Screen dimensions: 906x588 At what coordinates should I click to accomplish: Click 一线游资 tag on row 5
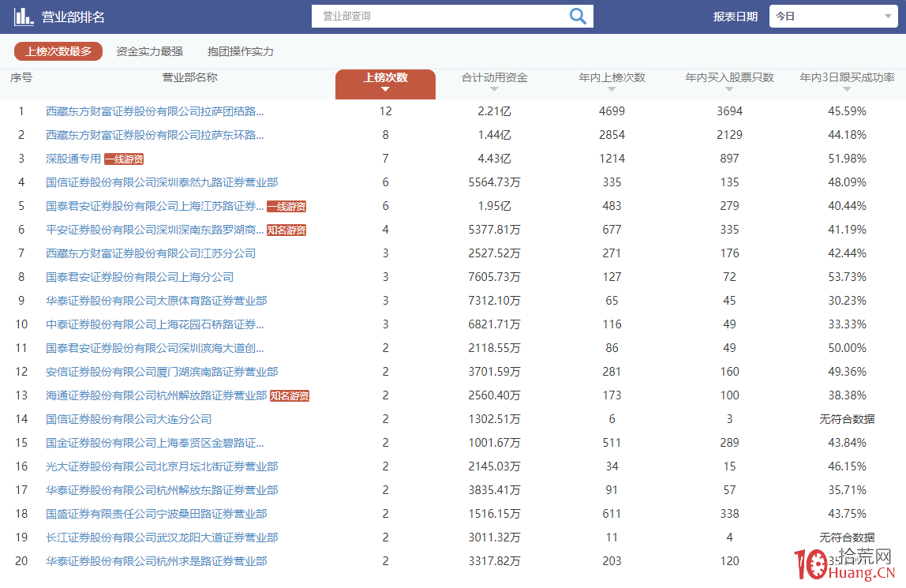(x=286, y=207)
